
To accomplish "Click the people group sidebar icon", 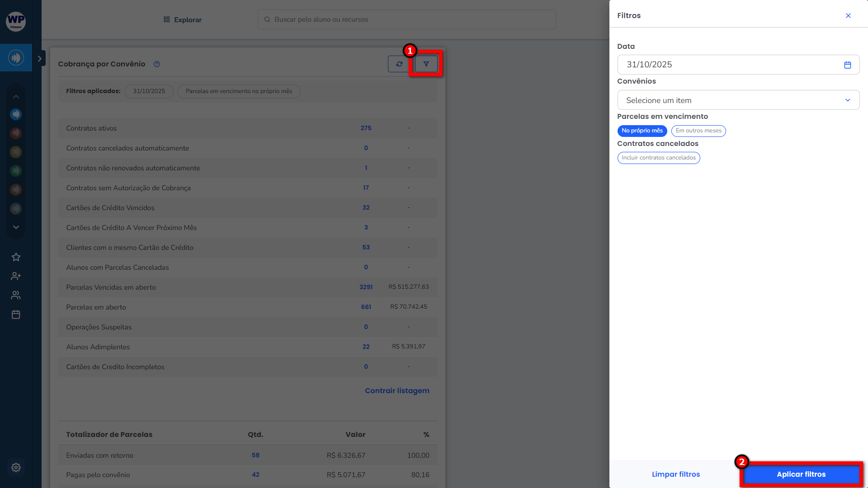I will click(x=16, y=295).
